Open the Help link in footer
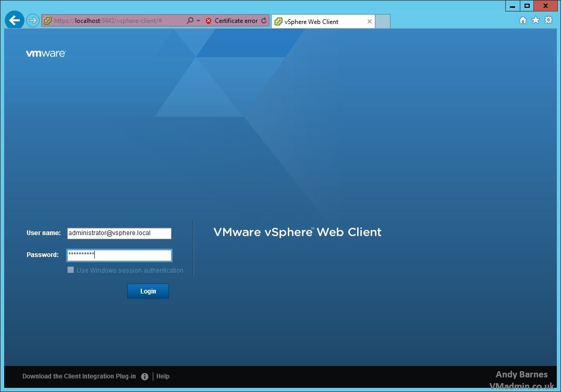This screenshot has height=392, width=561. point(163,376)
